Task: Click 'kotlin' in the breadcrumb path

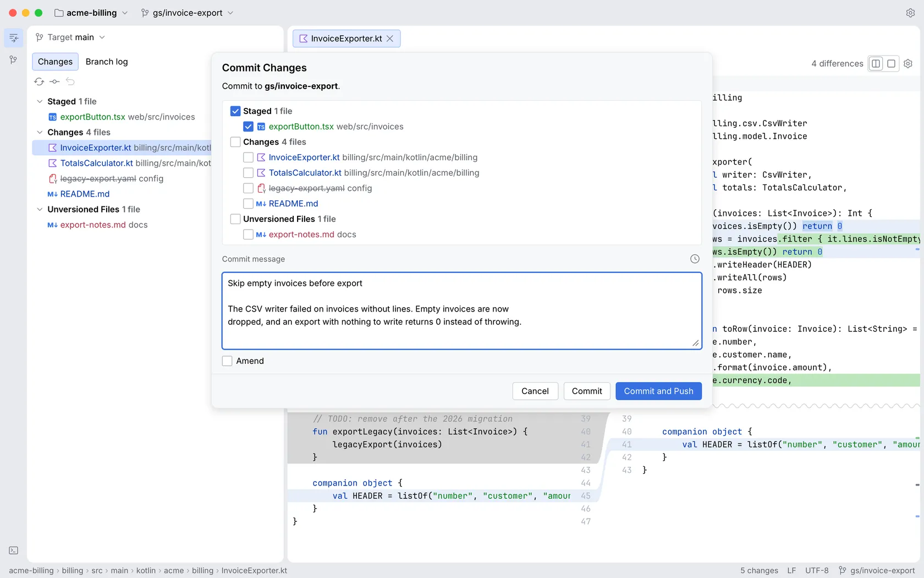Action: (x=146, y=570)
